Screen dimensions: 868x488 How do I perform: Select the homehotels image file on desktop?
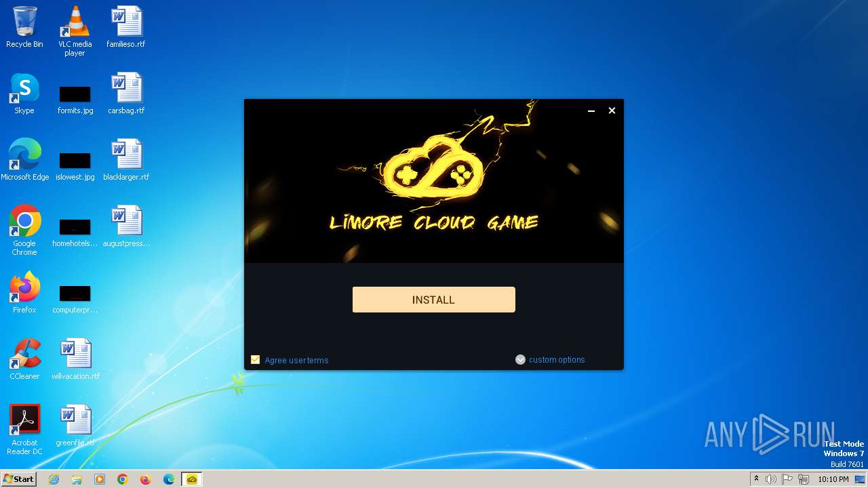click(75, 232)
